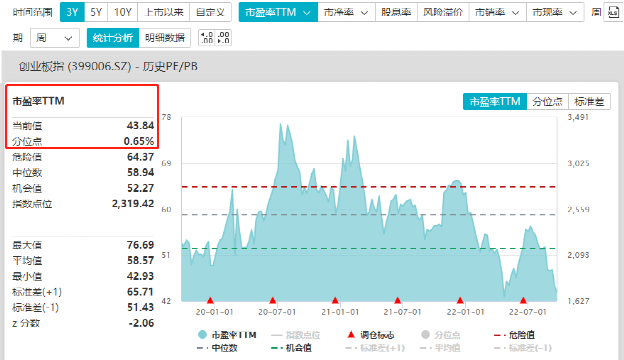Toggle 危险值 line in chart legend
The height and width of the screenshot is (360, 624).
514,335
